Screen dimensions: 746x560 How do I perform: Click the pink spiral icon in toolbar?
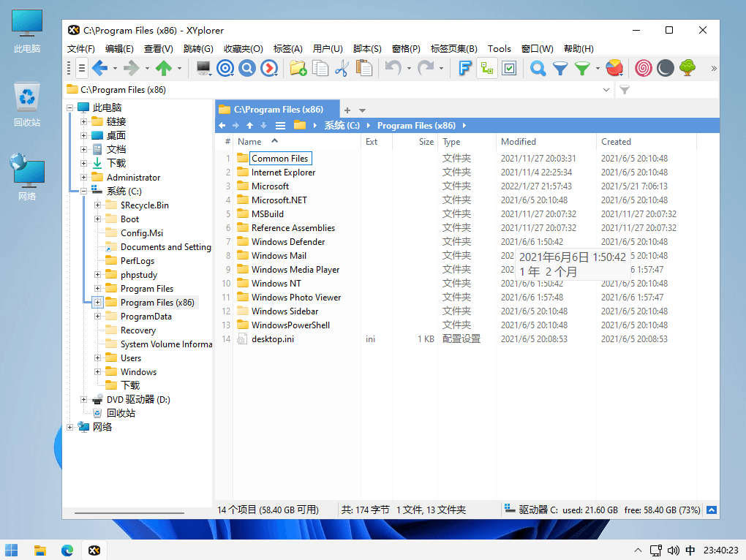point(643,69)
